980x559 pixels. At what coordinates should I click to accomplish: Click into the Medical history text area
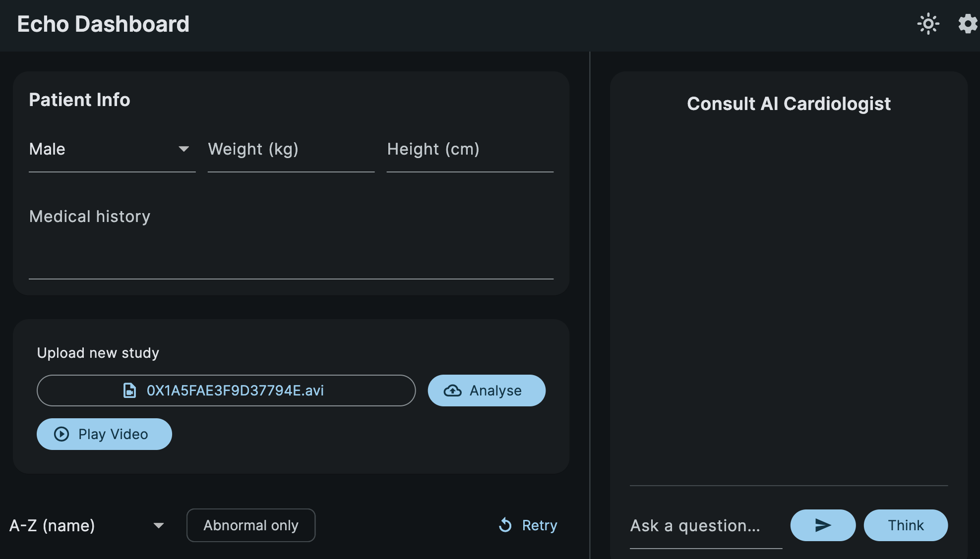pyautogui.click(x=291, y=237)
